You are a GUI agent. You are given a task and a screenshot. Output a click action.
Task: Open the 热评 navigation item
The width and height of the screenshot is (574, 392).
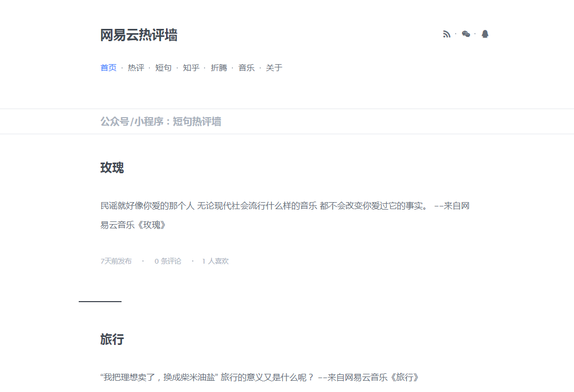click(x=136, y=67)
